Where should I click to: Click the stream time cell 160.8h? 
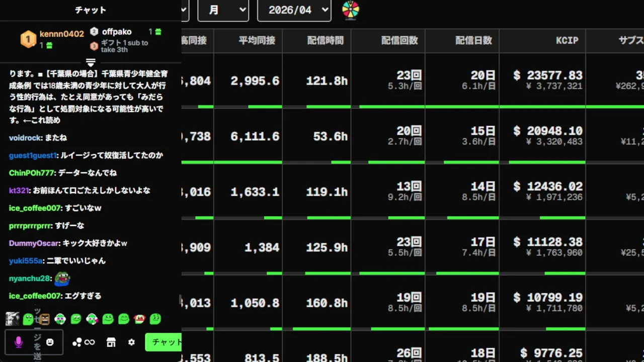tap(327, 303)
